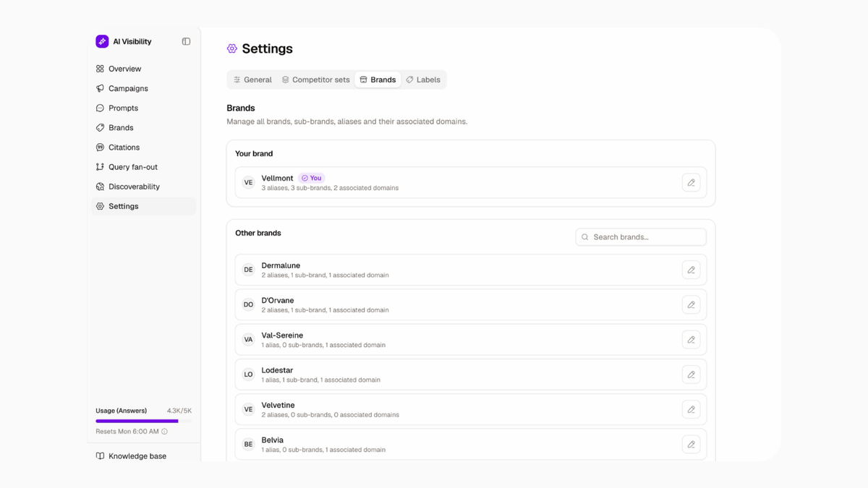Click the 'Resets Mon 6:00 AM' text

click(127, 432)
